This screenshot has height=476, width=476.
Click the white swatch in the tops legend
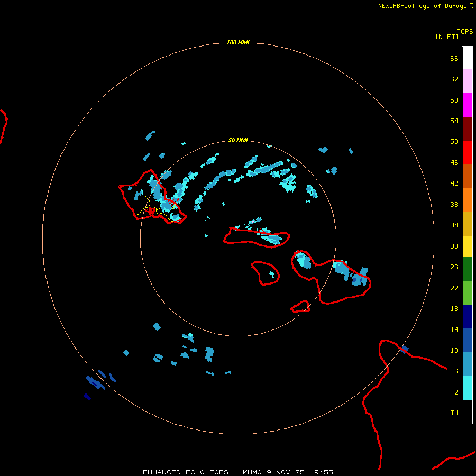click(x=467, y=58)
